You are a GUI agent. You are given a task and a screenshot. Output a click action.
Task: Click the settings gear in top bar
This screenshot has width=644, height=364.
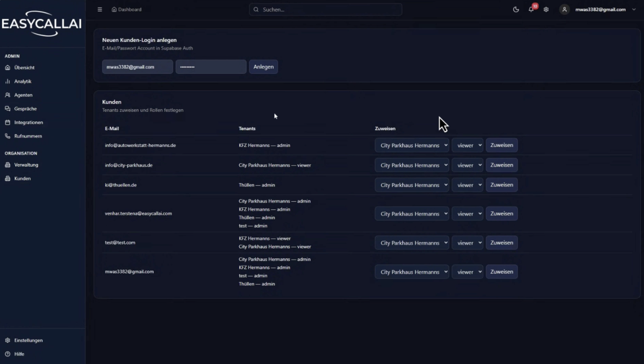click(x=546, y=10)
